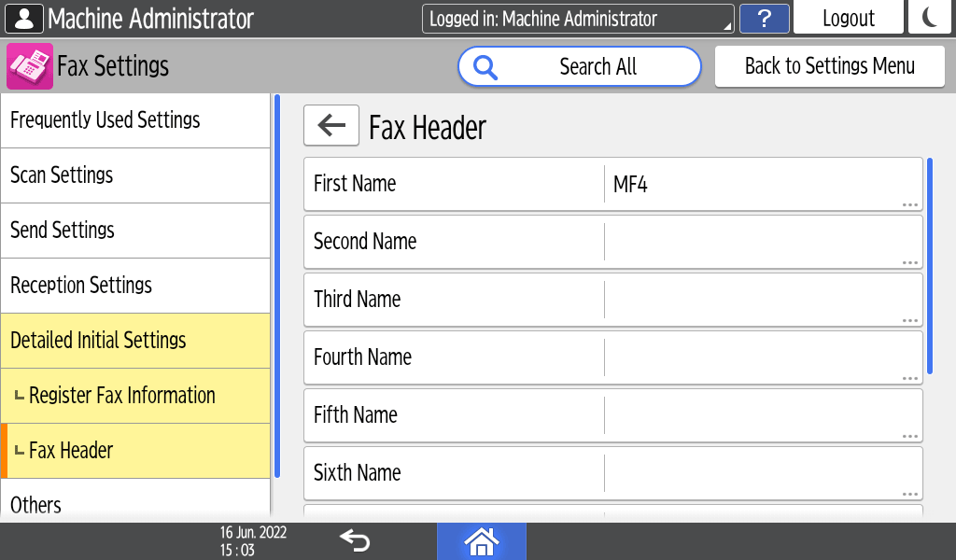
Task: Click Back to Settings Menu button
Action: click(829, 66)
